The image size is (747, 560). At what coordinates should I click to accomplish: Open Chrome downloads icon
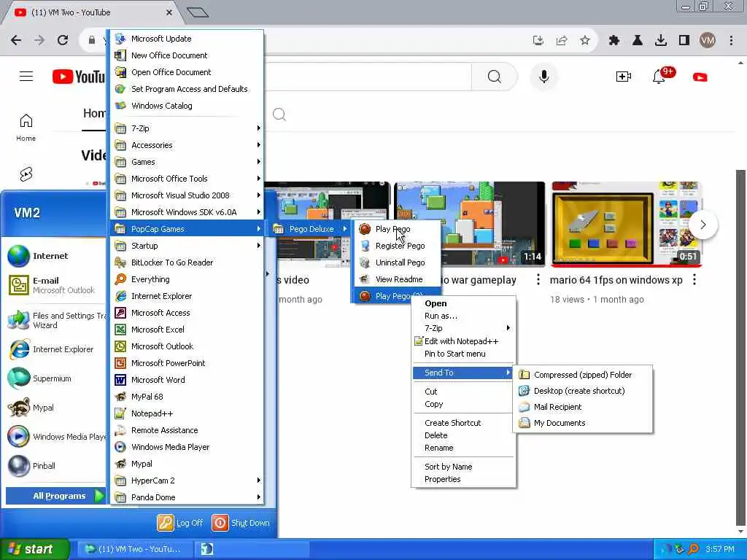661,41
